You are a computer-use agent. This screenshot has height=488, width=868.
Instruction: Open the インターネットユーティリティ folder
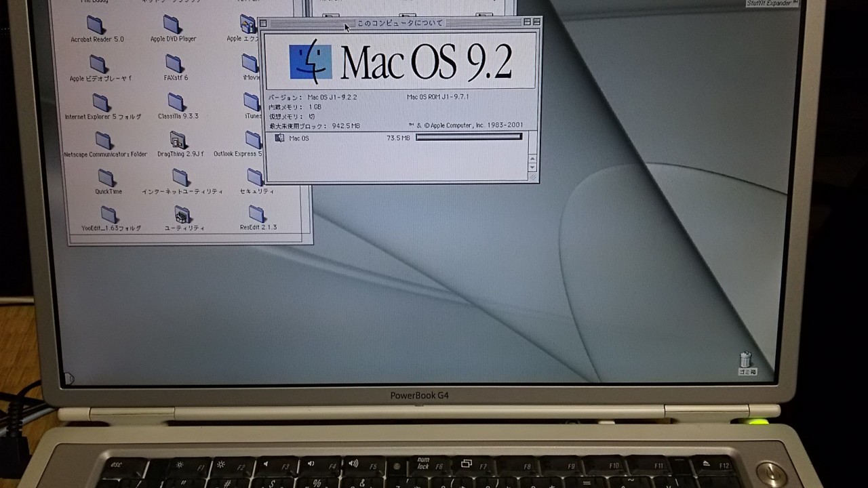181,178
